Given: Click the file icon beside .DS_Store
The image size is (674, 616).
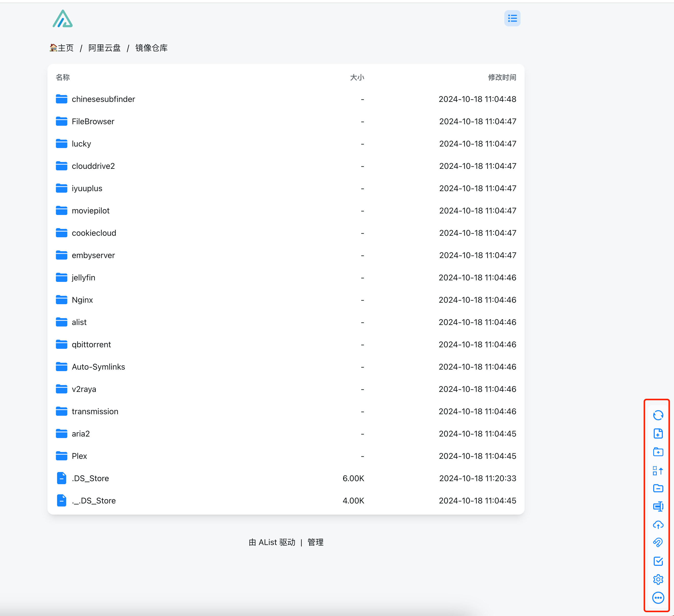Looking at the screenshot, I should pos(62,478).
